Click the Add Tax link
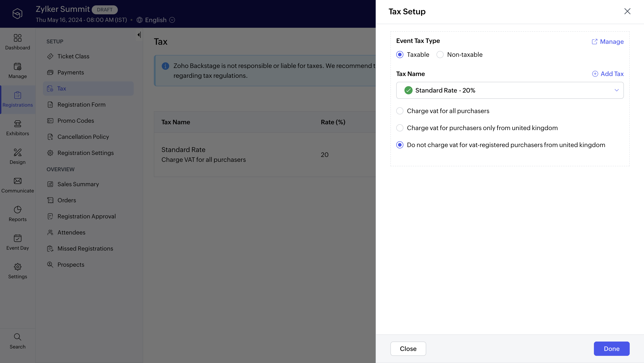 tap(608, 74)
